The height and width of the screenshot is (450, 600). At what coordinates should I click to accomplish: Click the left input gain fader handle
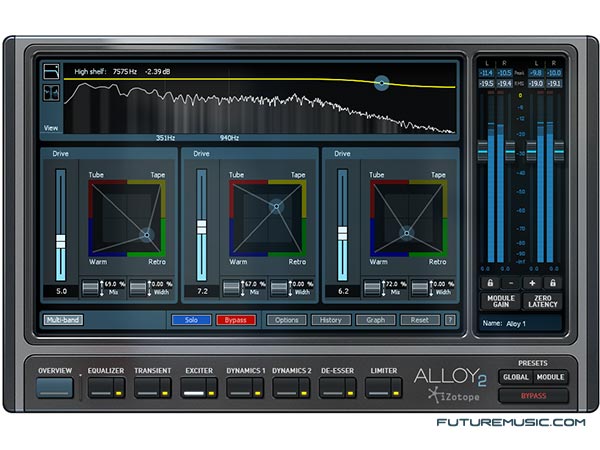click(x=483, y=152)
